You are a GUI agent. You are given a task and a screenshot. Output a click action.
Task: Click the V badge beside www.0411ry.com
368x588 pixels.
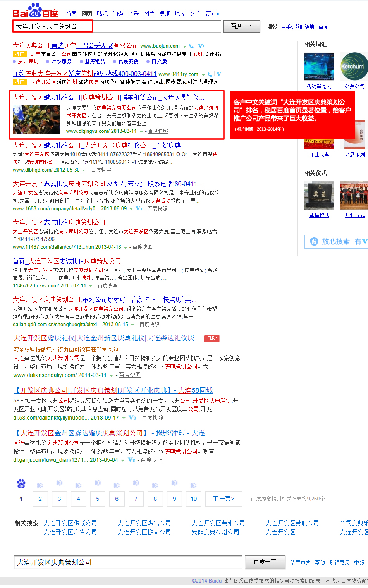coord(219,74)
